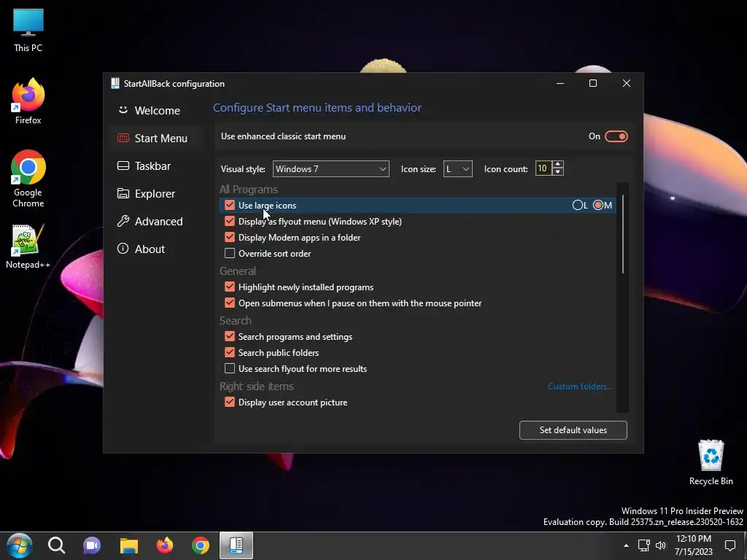Open the clock showing 12:10 PM

(694, 545)
